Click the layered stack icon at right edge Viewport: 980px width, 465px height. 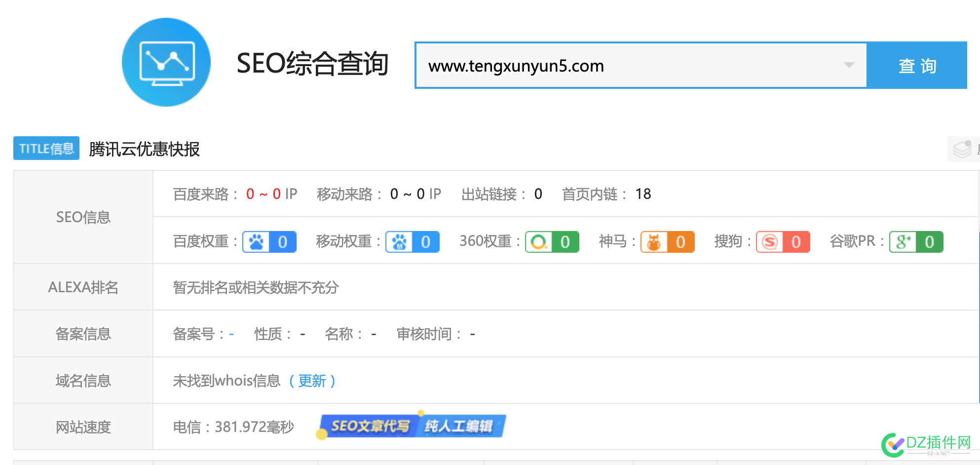click(962, 149)
